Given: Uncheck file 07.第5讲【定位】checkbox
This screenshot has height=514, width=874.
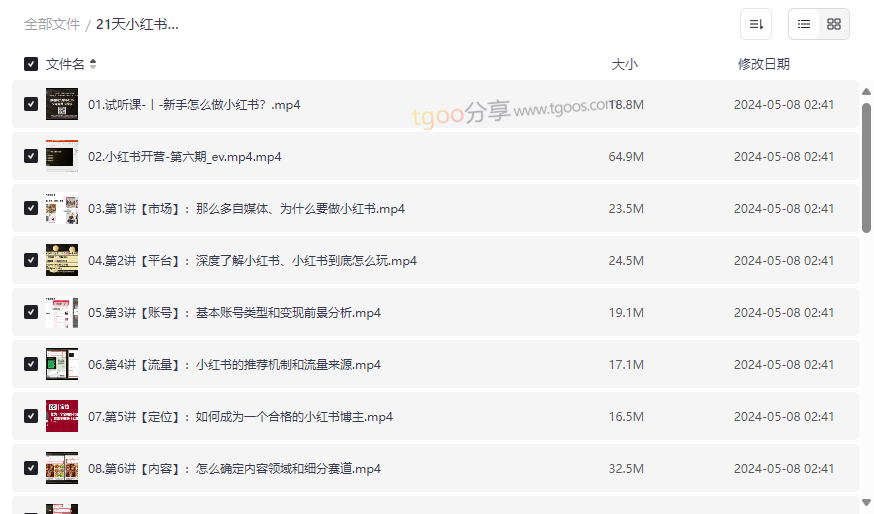Looking at the screenshot, I should pos(31,416).
